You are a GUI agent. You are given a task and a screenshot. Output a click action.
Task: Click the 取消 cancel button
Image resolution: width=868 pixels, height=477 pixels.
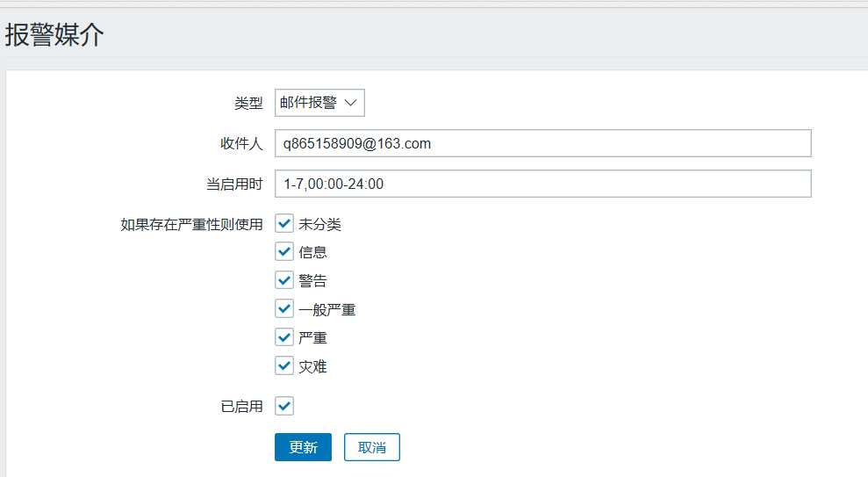(372, 447)
